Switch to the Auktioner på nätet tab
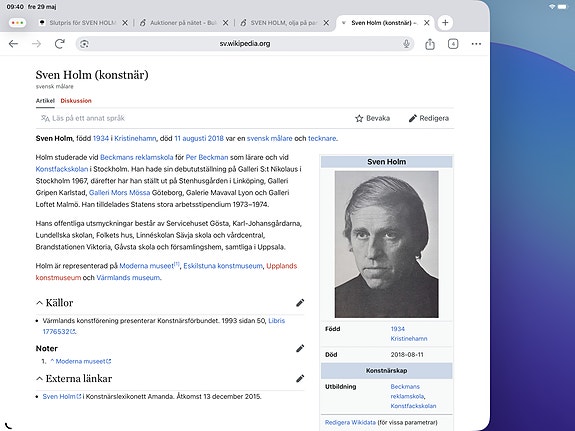The width and height of the screenshot is (575, 431). [183, 23]
